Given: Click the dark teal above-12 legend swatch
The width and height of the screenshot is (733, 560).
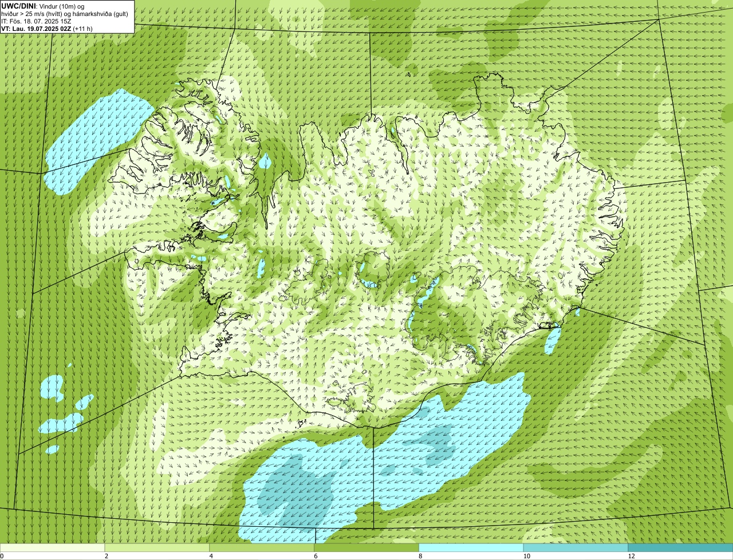Looking at the screenshot, I should click(680, 548).
